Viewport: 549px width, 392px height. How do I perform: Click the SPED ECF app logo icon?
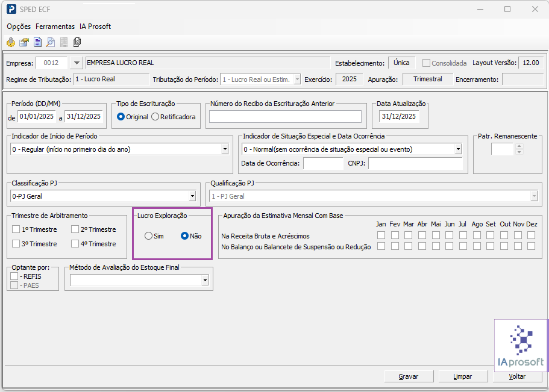(11, 10)
